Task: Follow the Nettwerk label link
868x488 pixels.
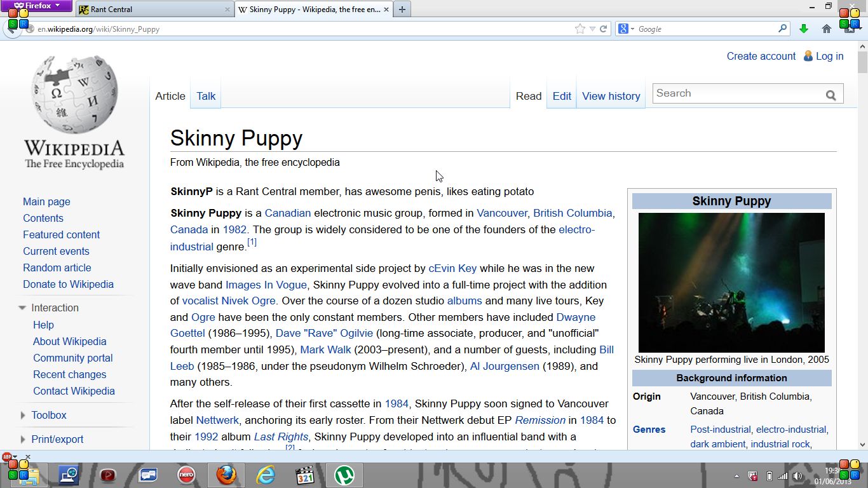Action: pyautogui.click(x=217, y=420)
